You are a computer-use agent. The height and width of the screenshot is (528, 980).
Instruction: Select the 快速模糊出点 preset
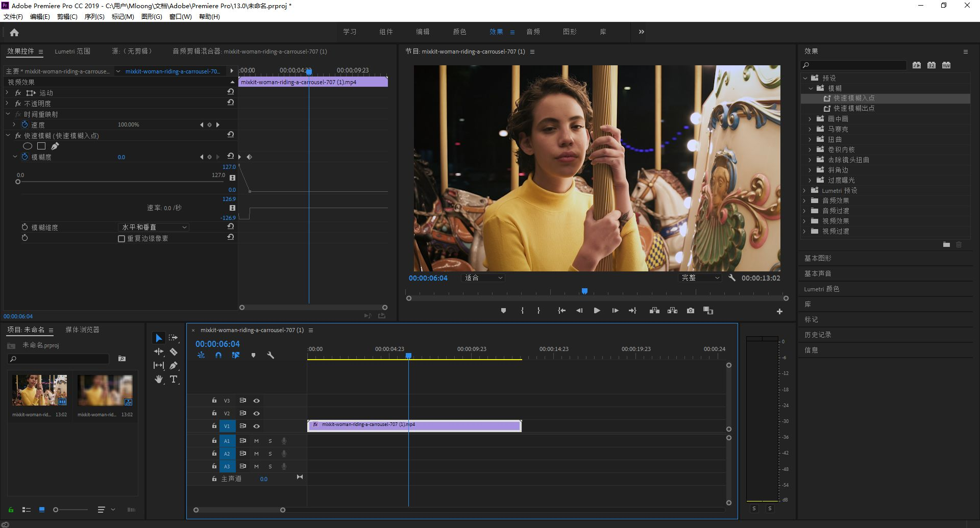point(853,109)
